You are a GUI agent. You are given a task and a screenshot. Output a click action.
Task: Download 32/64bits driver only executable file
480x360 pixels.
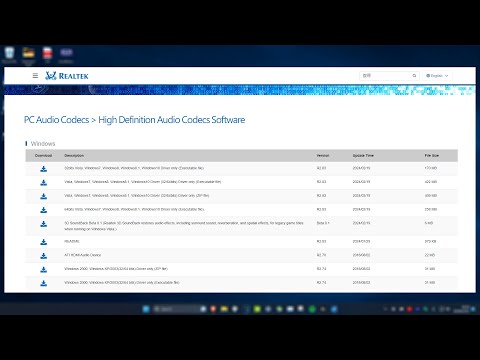click(x=43, y=183)
